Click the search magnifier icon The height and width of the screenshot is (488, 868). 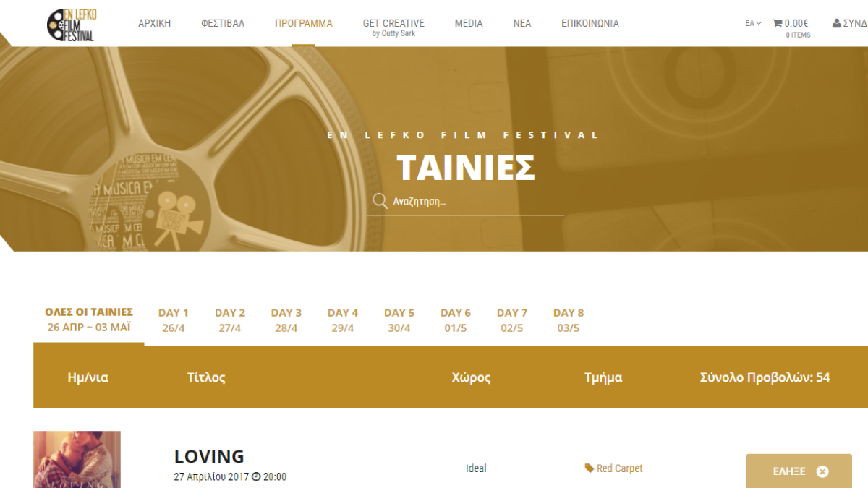pyautogui.click(x=379, y=201)
